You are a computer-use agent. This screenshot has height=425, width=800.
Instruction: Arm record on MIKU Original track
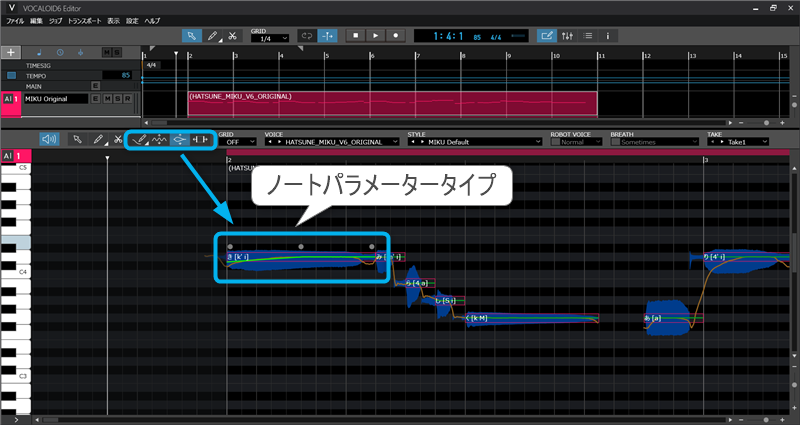[x=128, y=98]
